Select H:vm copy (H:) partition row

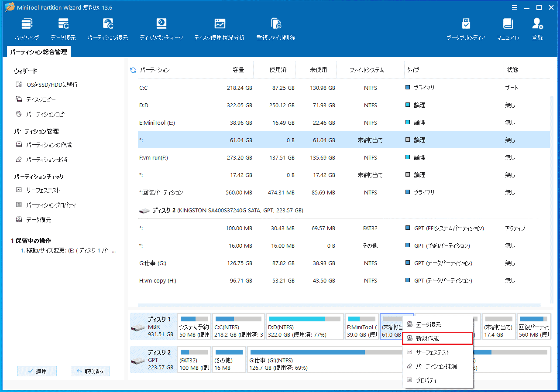(344, 280)
